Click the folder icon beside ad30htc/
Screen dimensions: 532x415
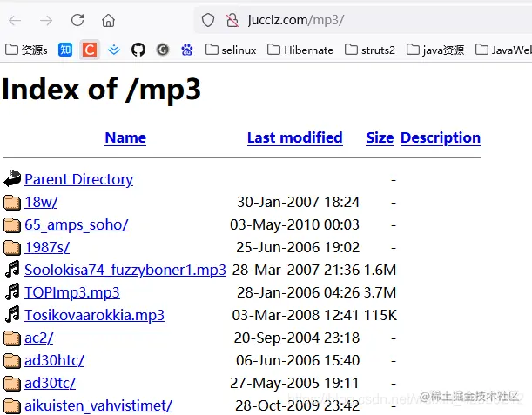[12, 361]
